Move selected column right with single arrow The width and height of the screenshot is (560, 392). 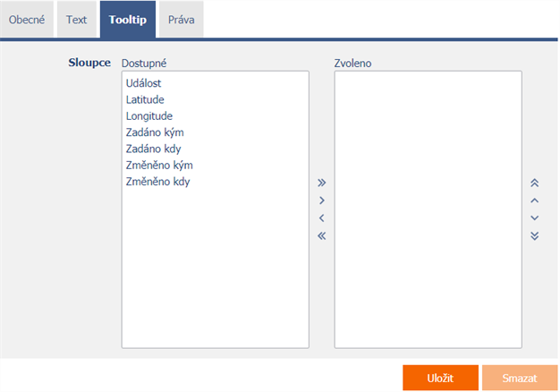(321, 200)
